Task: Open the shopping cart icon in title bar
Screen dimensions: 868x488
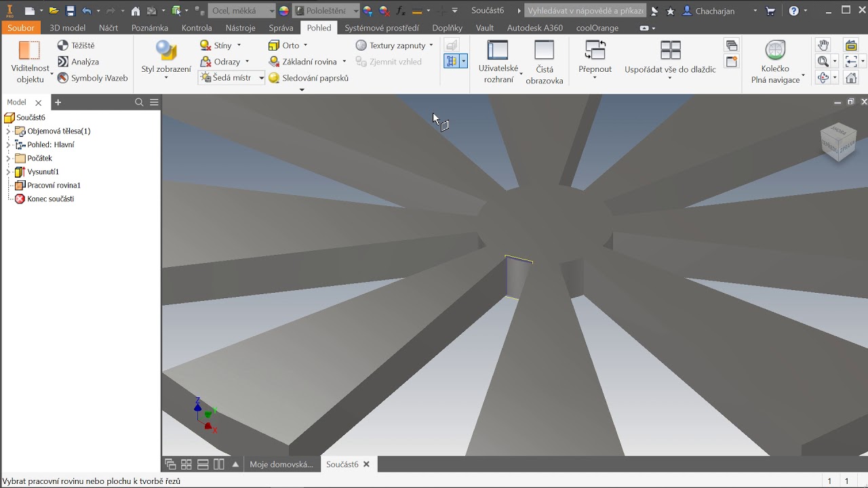Action: coord(770,11)
